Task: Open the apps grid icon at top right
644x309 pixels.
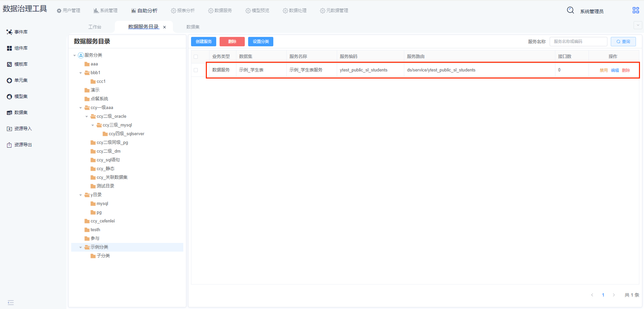Action: coord(636,10)
